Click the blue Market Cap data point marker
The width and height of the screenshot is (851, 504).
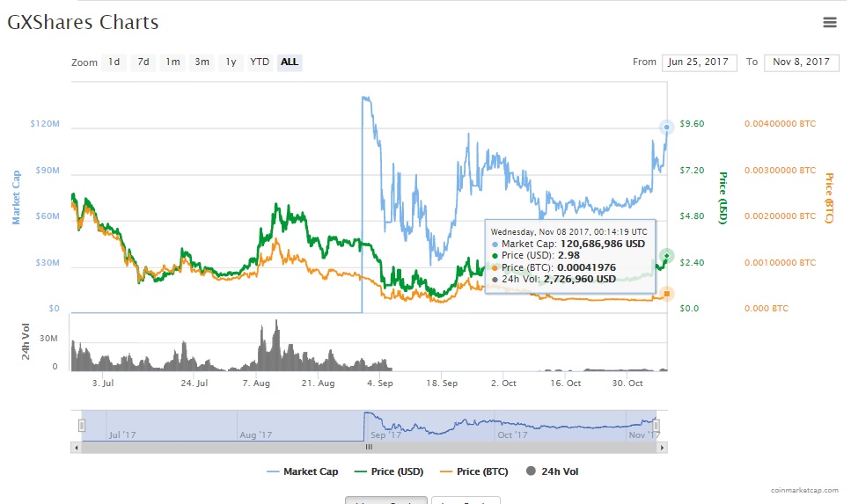pos(666,127)
